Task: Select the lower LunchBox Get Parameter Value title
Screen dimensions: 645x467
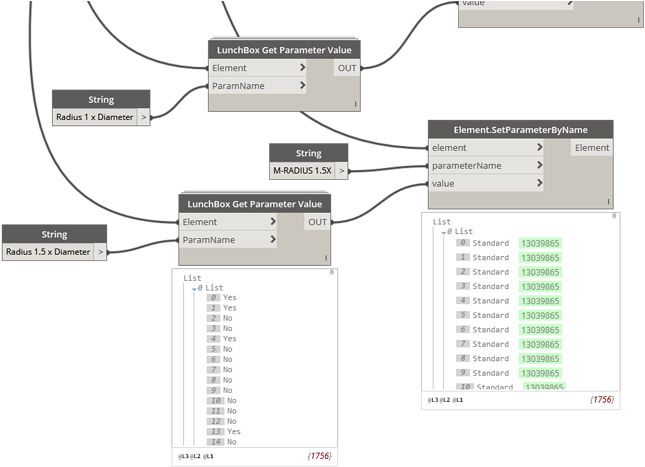Action: (255, 204)
